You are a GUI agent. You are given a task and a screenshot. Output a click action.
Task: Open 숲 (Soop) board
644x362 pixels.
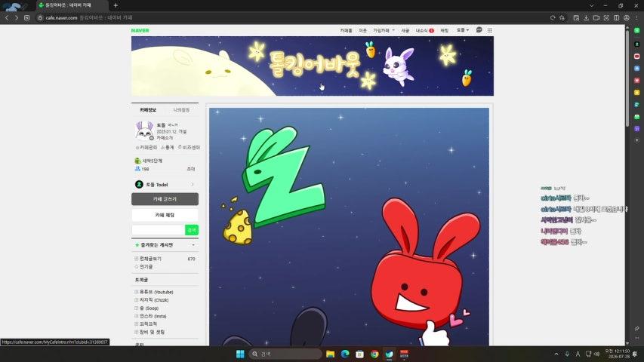tap(149, 308)
